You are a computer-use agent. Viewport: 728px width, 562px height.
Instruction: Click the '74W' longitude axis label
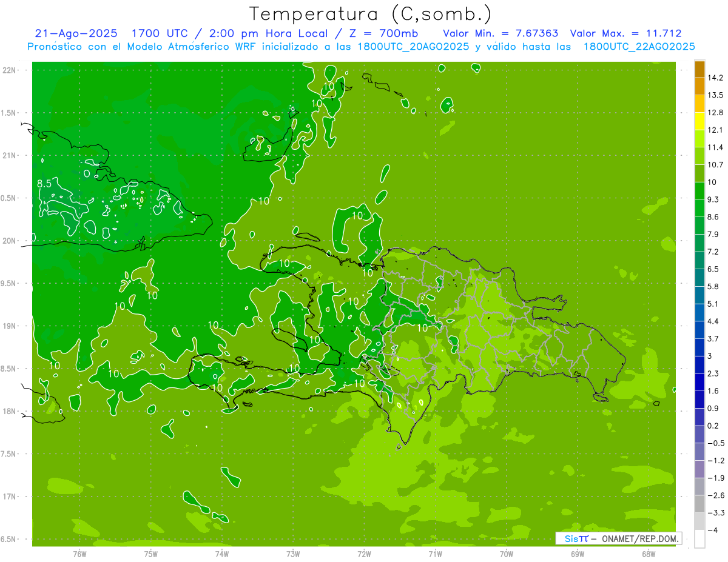click(x=222, y=554)
